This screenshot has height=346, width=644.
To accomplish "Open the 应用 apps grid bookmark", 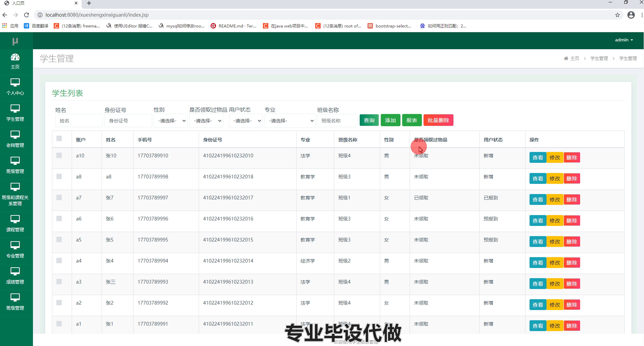I will pos(10,26).
